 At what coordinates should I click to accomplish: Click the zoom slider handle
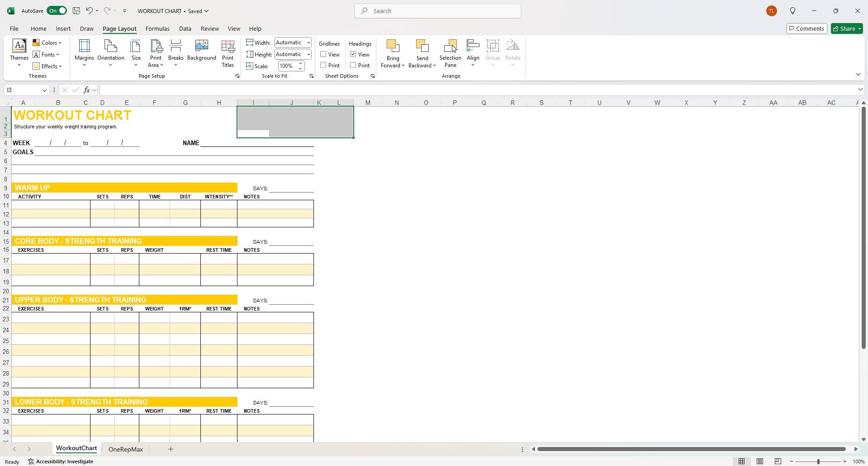pyautogui.click(x=818, y=461)
